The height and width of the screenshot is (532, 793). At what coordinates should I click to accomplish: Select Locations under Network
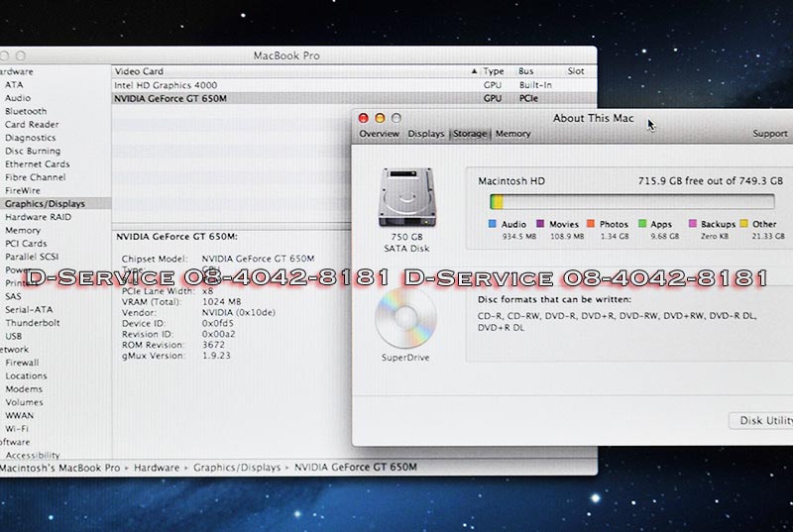point(26,375)
